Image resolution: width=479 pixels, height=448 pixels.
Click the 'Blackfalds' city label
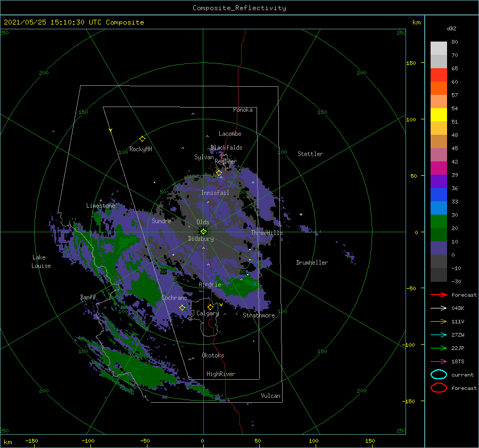click(226, 148)
